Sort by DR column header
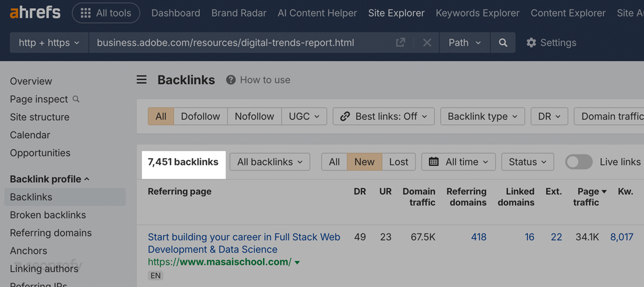This screenshot has width=644, height=287. point(360,191)
